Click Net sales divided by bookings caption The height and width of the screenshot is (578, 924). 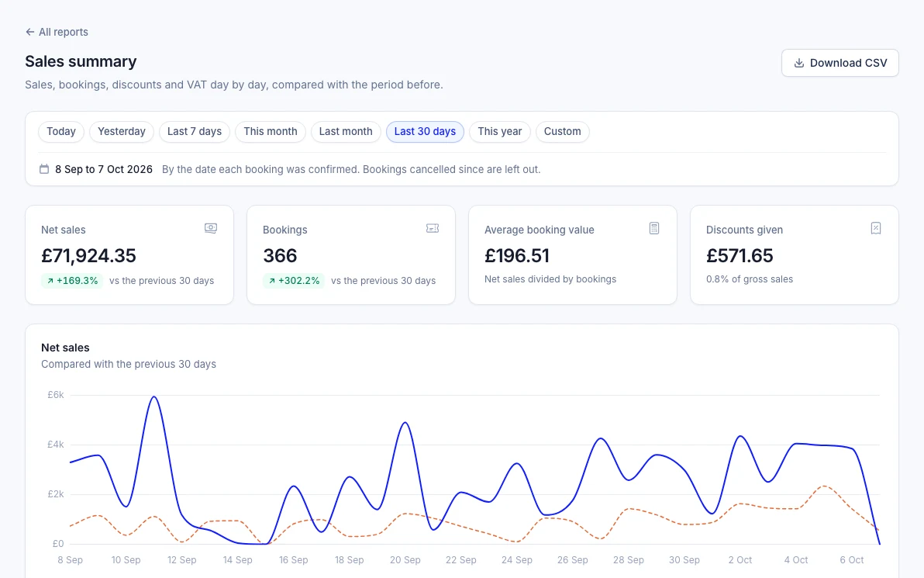[550, 279]
